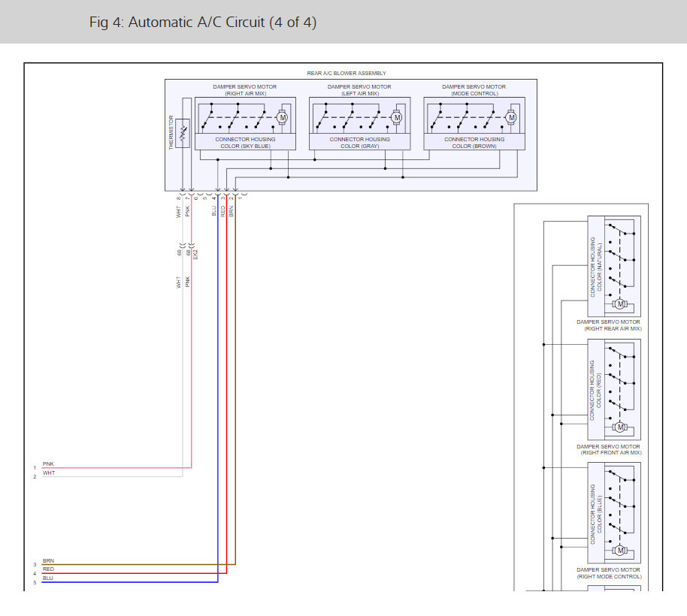Click 'DAMPER SERVO MOTOR (RIGHT FRONT AIR MIX)' label
Image resolution: width=687 pixels, height=616 pixels.
coord(609,450)
